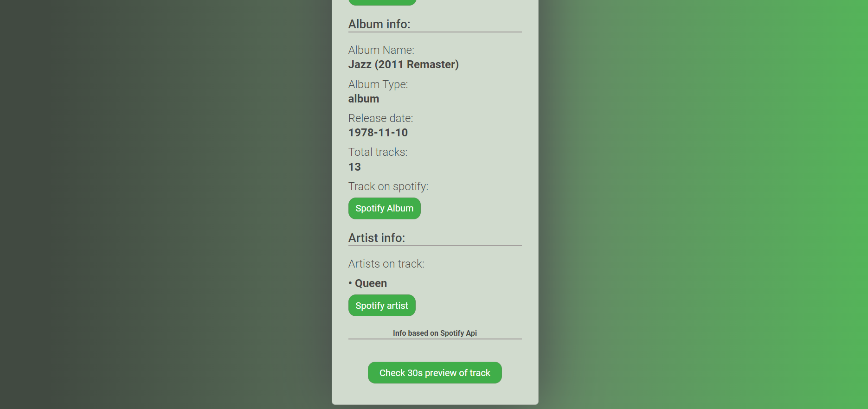The width and height of the screenshot is (868, 409).
Task: Select the album name Jazz (2011 Remaster)
Action: 403,64
